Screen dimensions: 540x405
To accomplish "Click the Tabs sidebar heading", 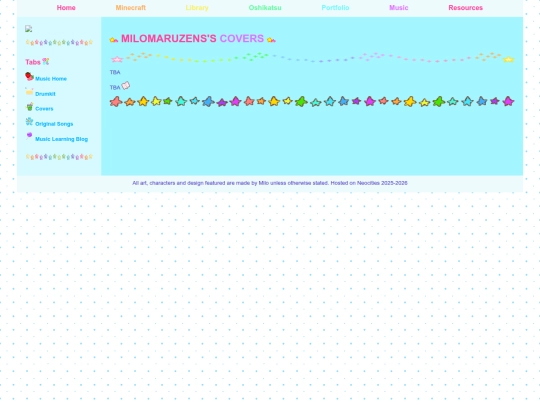I will click(33, 62).
